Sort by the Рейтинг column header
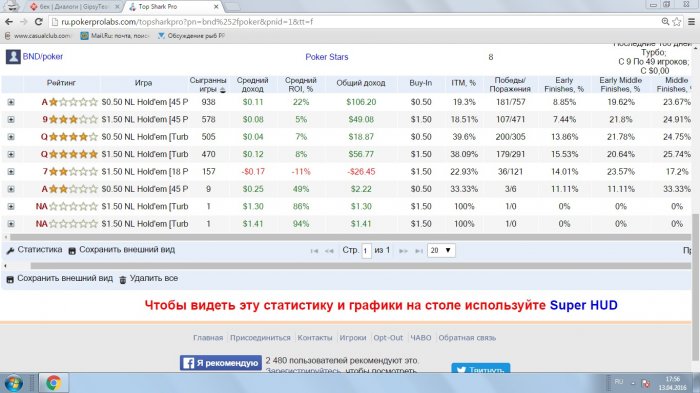Viewport: 700px width, 393px height. (x=61, y=83)
